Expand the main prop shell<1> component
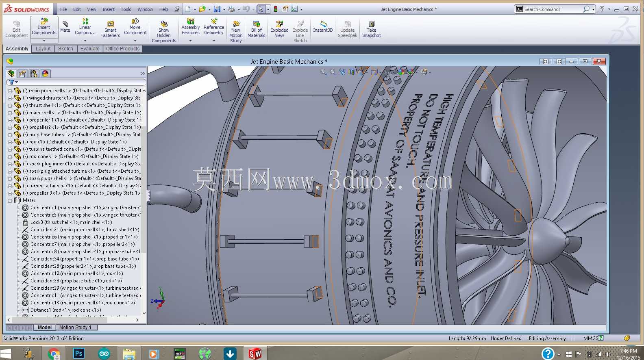 pyautogui.click(x=10, y=91)
